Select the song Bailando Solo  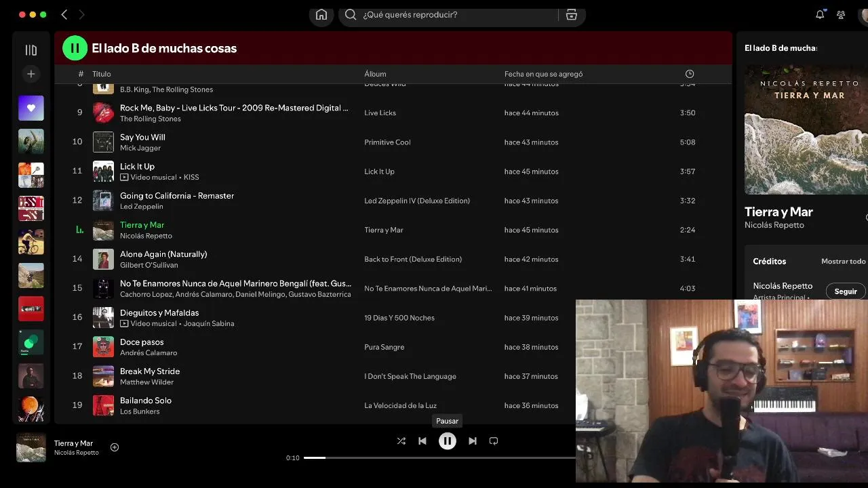point(146,400)
